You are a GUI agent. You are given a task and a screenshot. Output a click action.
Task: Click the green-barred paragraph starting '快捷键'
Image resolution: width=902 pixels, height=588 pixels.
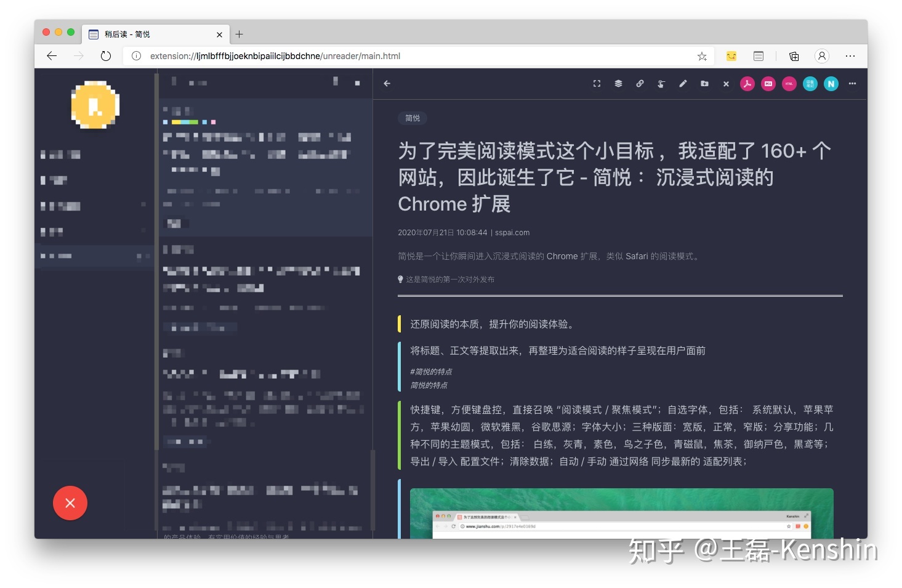[622, 435]
